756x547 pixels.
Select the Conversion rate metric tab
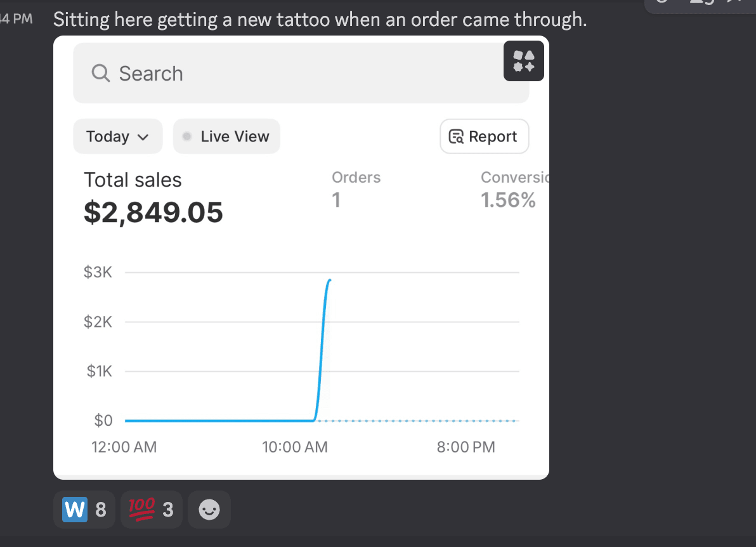tap(509, 188)
